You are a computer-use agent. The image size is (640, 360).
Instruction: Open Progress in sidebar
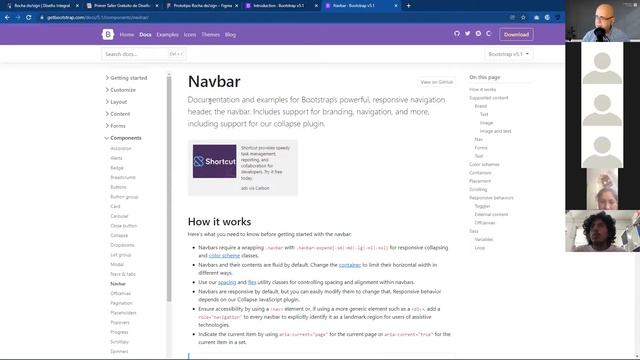click(119, 332)
